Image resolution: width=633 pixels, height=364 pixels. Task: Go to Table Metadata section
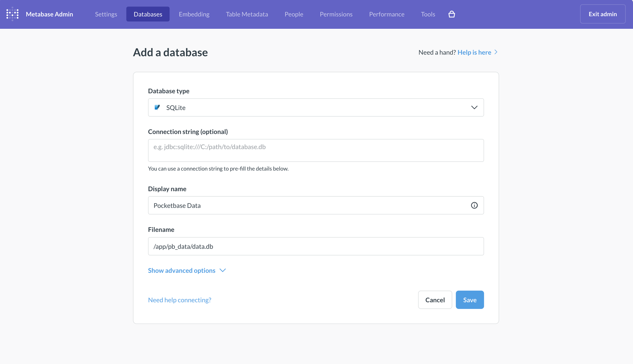click(x=247, y=14)
